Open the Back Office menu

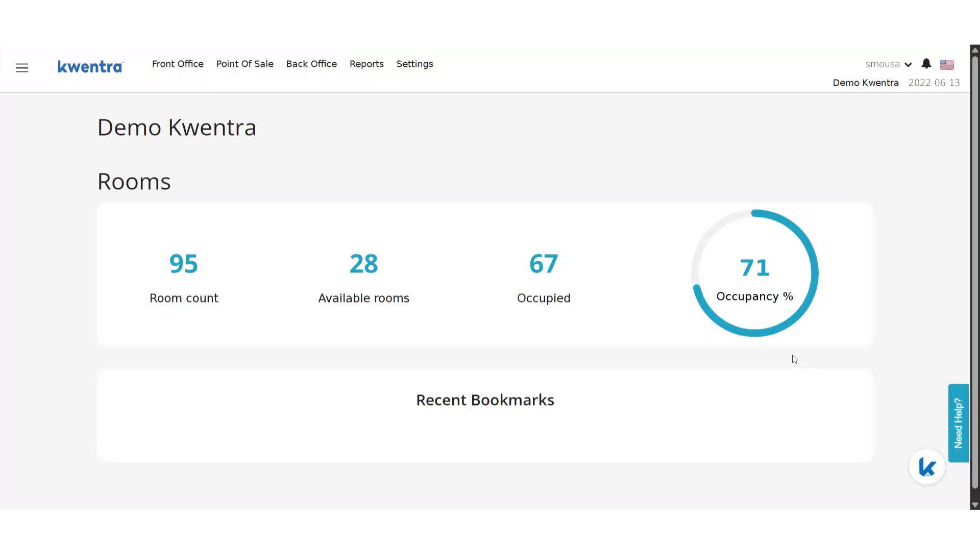click(311, 64)
